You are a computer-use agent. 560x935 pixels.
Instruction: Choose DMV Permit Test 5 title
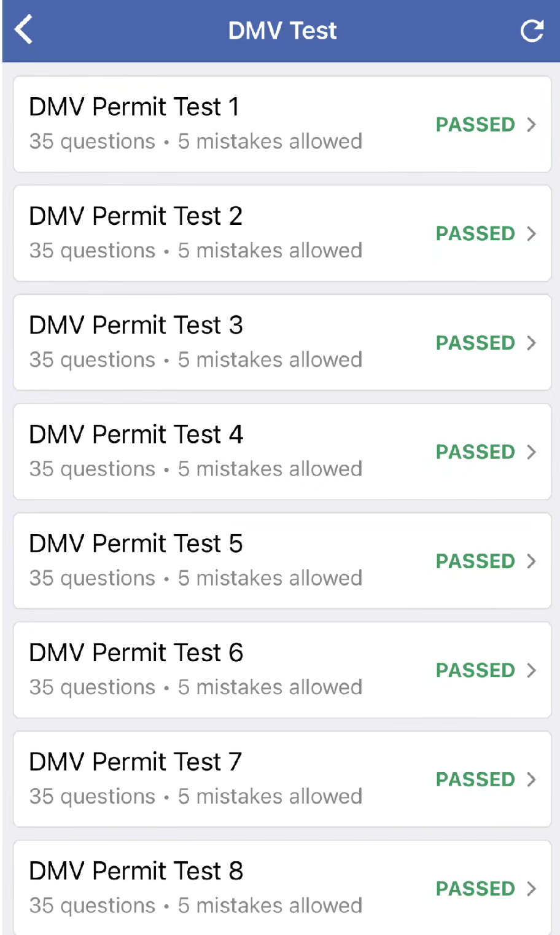click(x=136, y=544)
